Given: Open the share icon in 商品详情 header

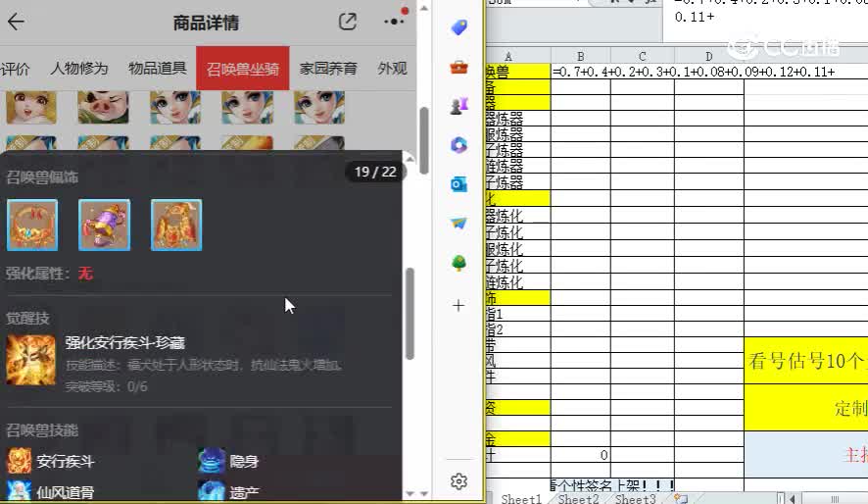Looking at the screenshot, I should coord(347,22).
